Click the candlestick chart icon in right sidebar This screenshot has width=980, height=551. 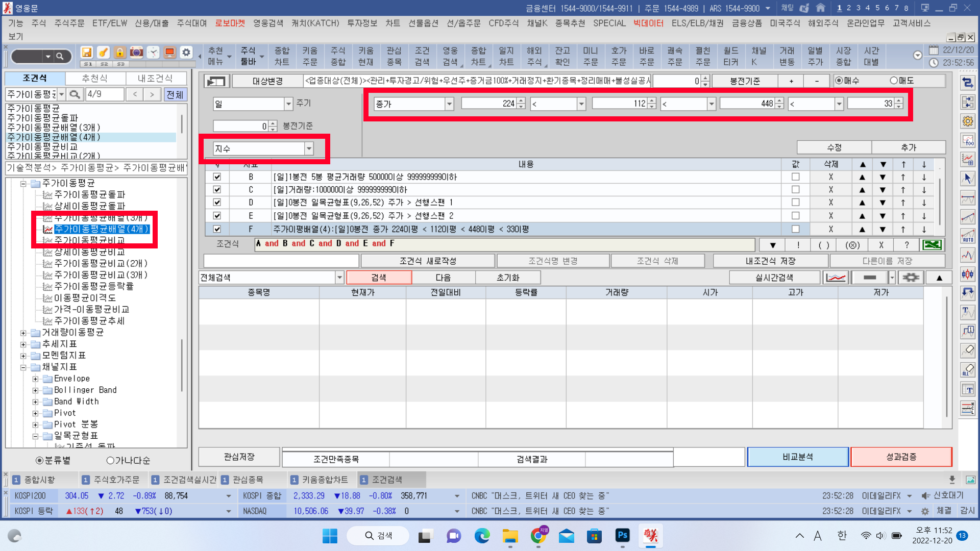point(968,274)
